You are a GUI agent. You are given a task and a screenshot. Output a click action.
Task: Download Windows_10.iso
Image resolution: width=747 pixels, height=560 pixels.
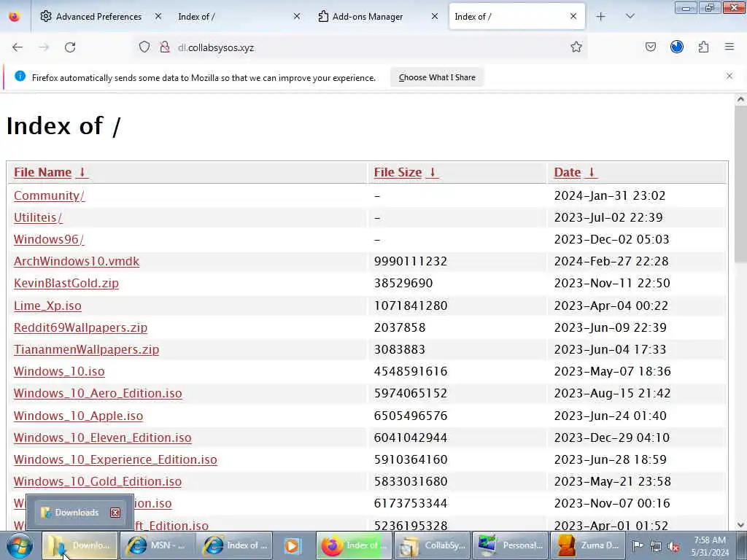point(59,371)
